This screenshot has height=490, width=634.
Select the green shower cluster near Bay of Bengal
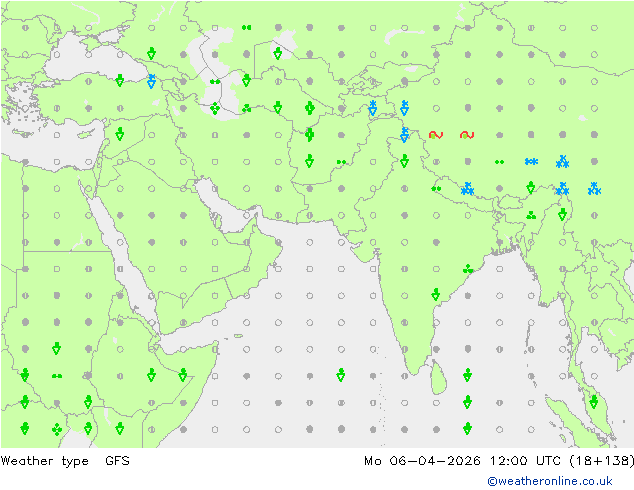click(468, 268)
